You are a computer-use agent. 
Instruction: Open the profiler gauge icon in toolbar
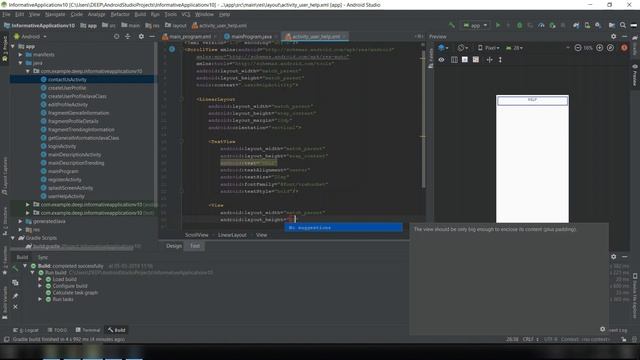tap(541, 25)
